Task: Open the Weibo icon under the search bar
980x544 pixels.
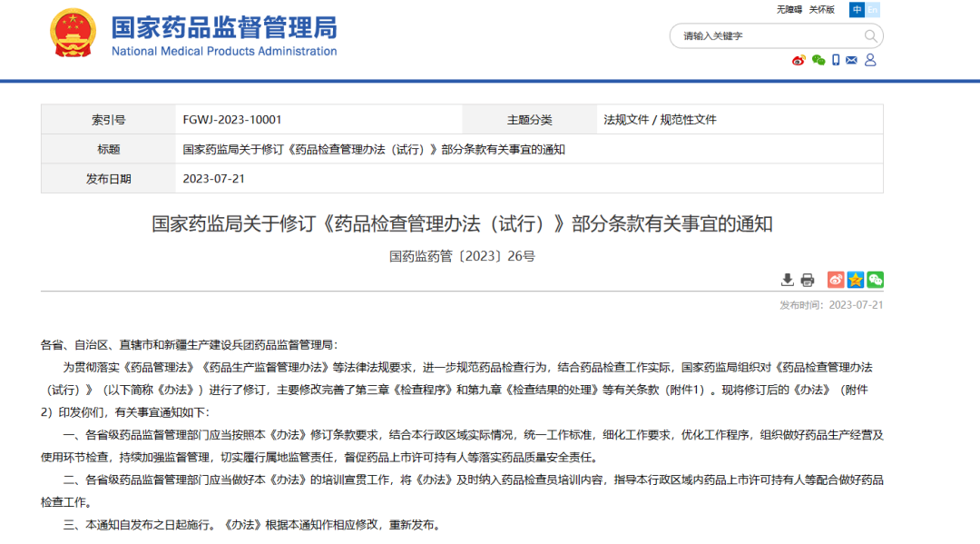Action: tap(799, 60)
